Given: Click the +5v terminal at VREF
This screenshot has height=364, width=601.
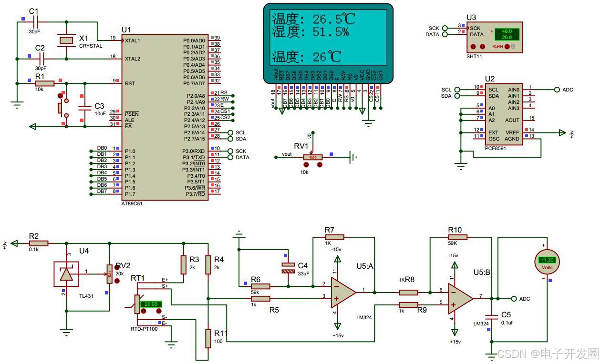Looking at the screenshot, I should click(563, 133).
